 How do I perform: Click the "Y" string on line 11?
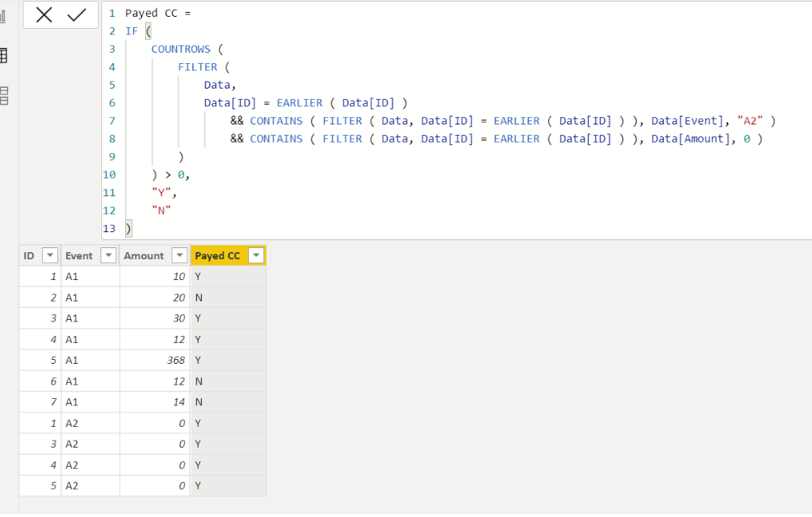(161, 193)
